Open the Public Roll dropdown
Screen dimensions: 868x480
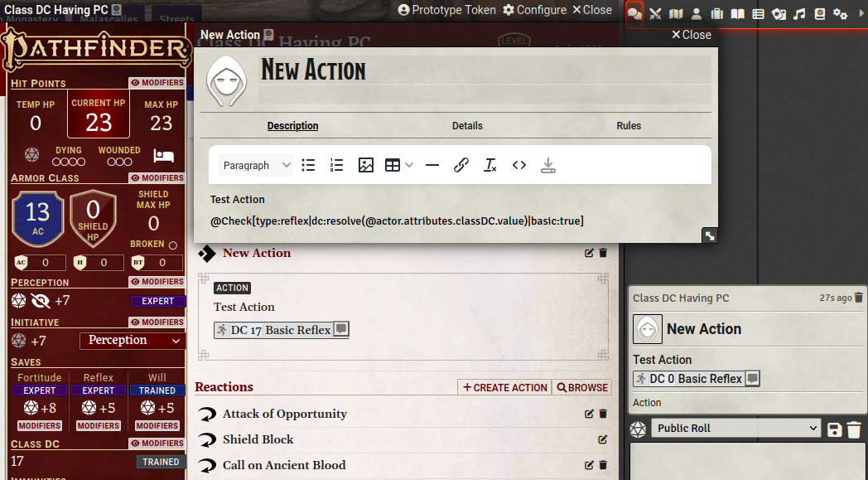(x=736, y=428)
